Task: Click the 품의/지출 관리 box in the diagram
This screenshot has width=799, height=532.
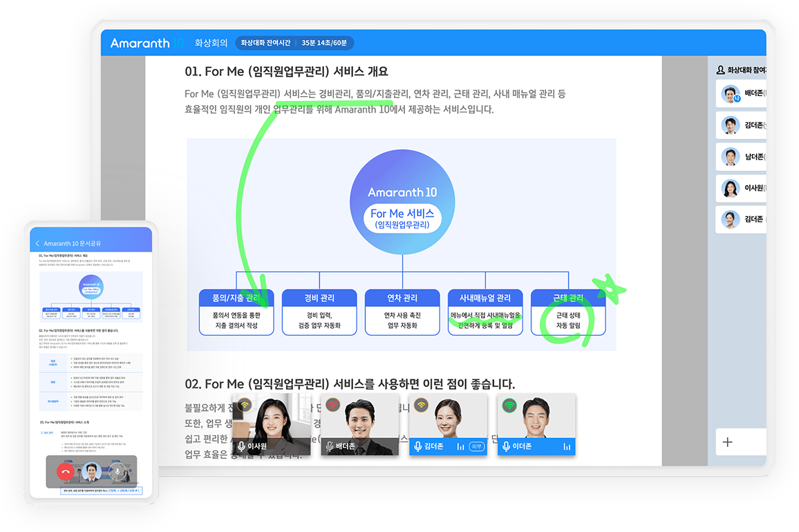Action: click(x=236, y=312)
